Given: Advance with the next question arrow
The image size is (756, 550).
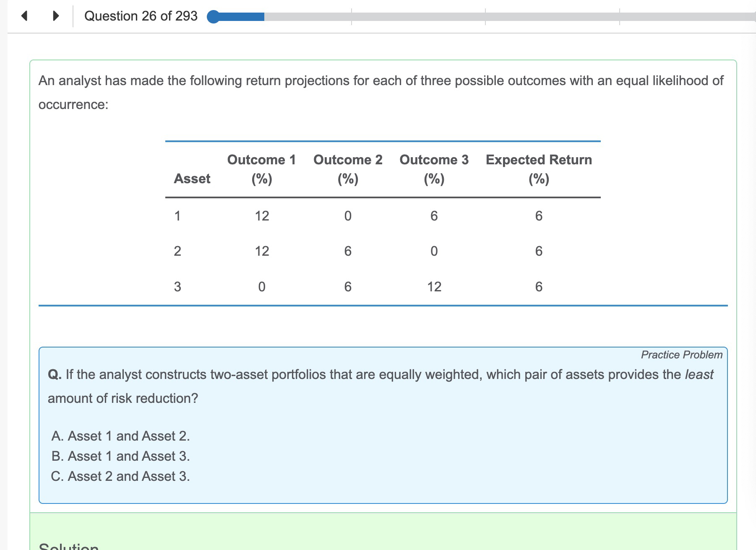Looking at the screenshot, I should pyautogui.click(x=55, y=16).
